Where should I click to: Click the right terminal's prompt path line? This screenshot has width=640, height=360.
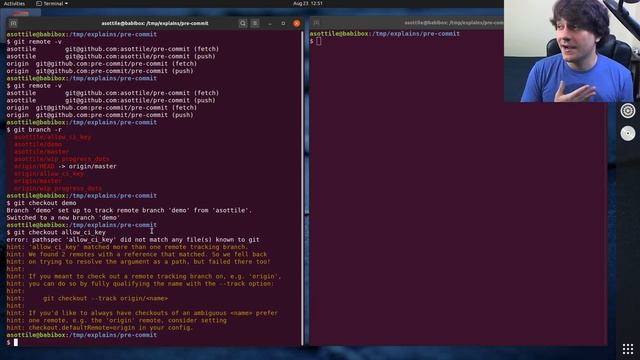pos(384,33)
